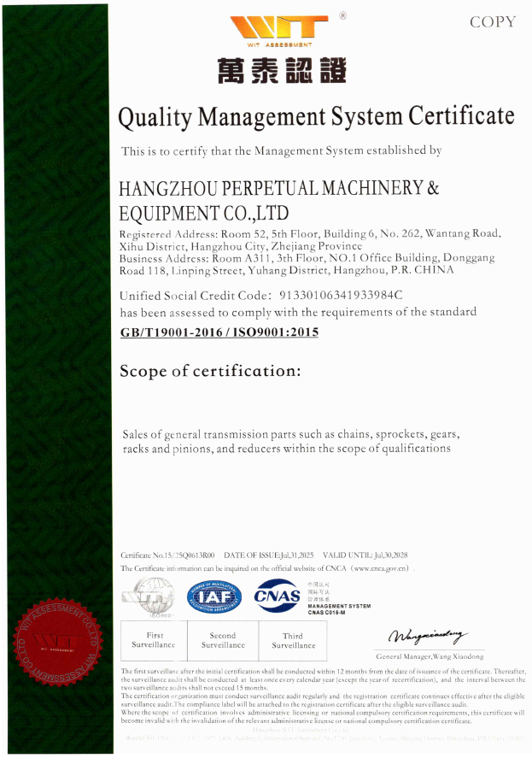Click the CNAS logo

click(278, 596)
